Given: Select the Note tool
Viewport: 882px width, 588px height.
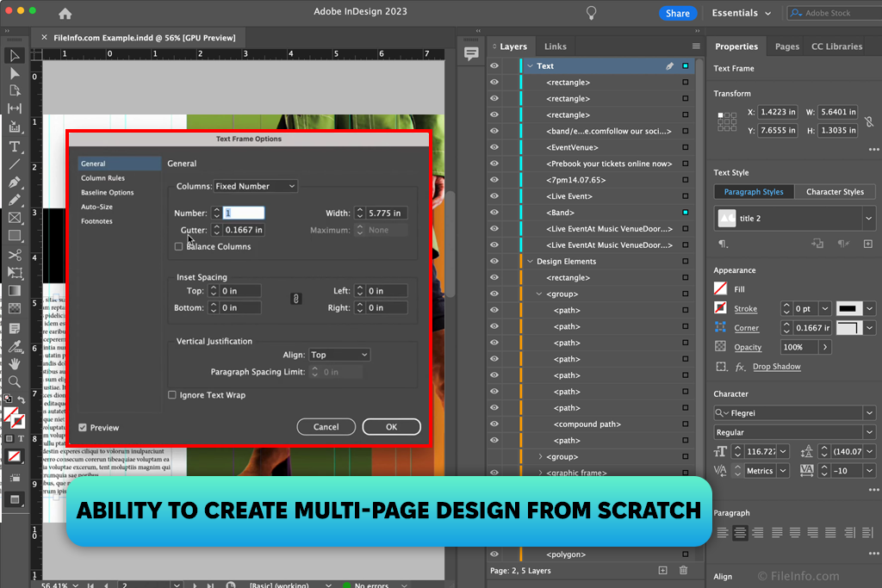Looking at the screenshot, I should [15, 328].
